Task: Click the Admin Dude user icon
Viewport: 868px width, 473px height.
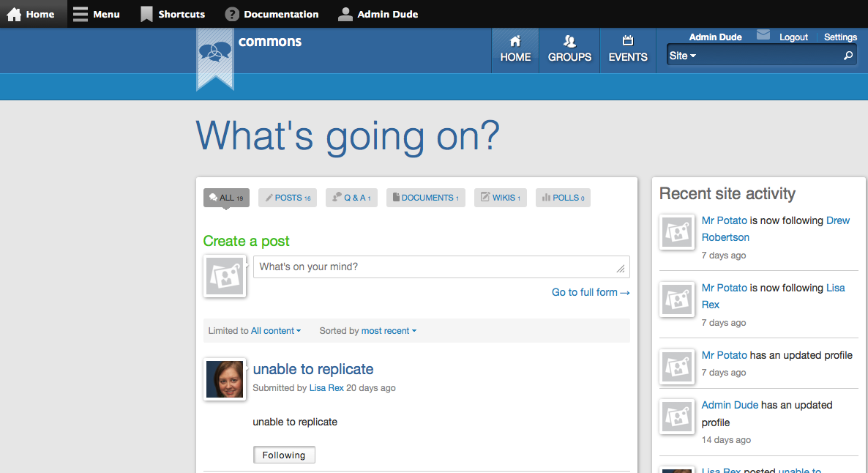Action: [x=345, y=14]
